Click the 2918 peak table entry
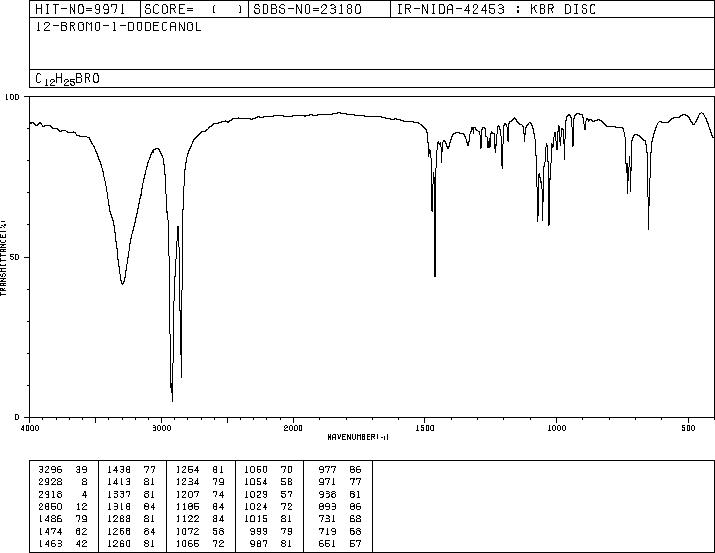This screenshot has width=715, height=553. tap(62, 494)
